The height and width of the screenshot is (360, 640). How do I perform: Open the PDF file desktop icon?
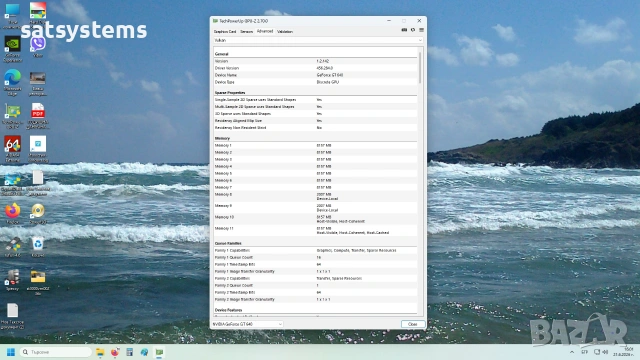click(38, 116)
